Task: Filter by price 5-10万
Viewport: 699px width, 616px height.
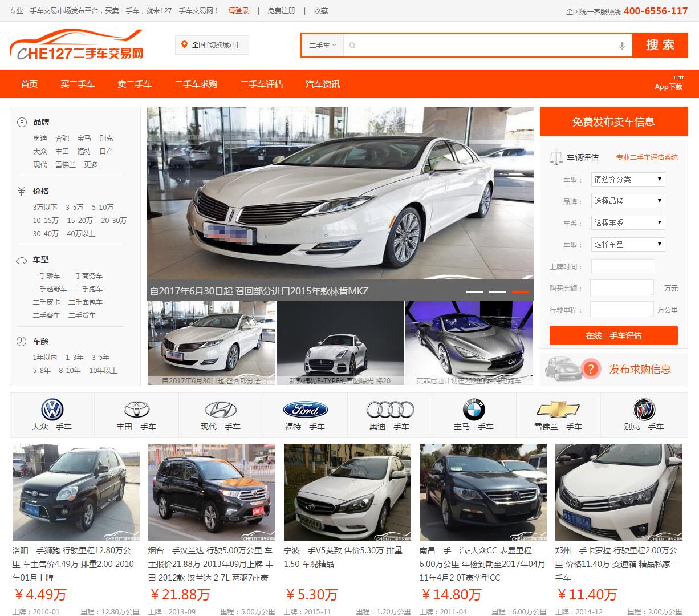Action: pyautogui.click(x=103, y=207)
